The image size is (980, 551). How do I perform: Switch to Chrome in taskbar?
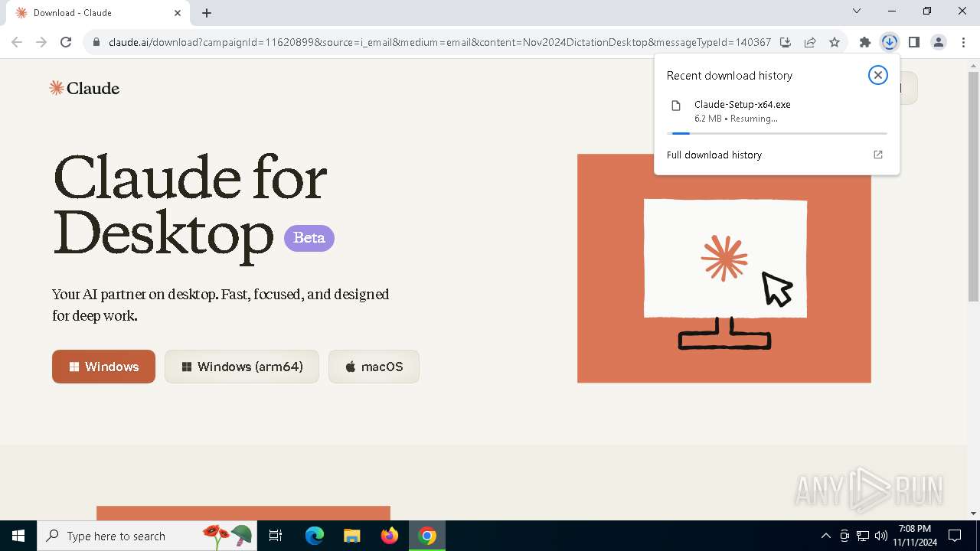(x=427, y=536)
